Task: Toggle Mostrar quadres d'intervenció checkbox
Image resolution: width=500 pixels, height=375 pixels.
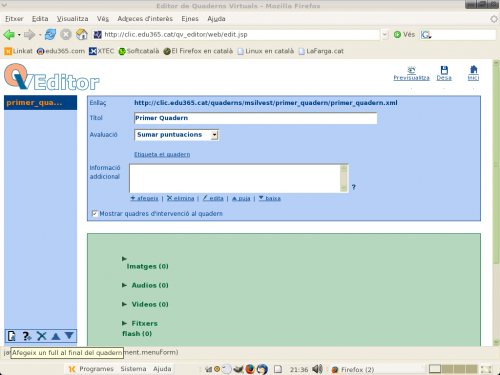Action: [95, 214]
